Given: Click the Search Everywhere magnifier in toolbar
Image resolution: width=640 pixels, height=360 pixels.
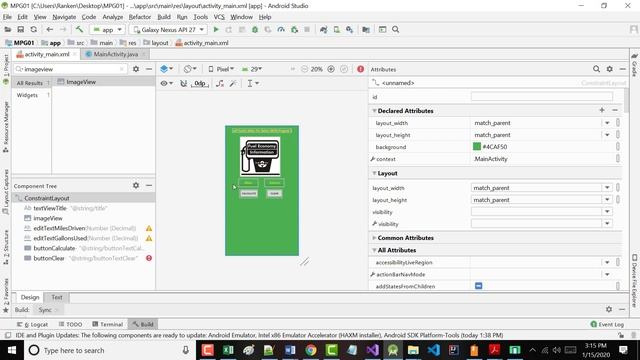Looking at the screenshot, I should coord(396,30).
